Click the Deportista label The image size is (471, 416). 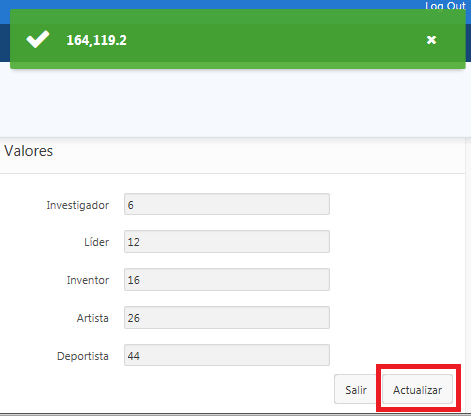[x=83, y=356]
